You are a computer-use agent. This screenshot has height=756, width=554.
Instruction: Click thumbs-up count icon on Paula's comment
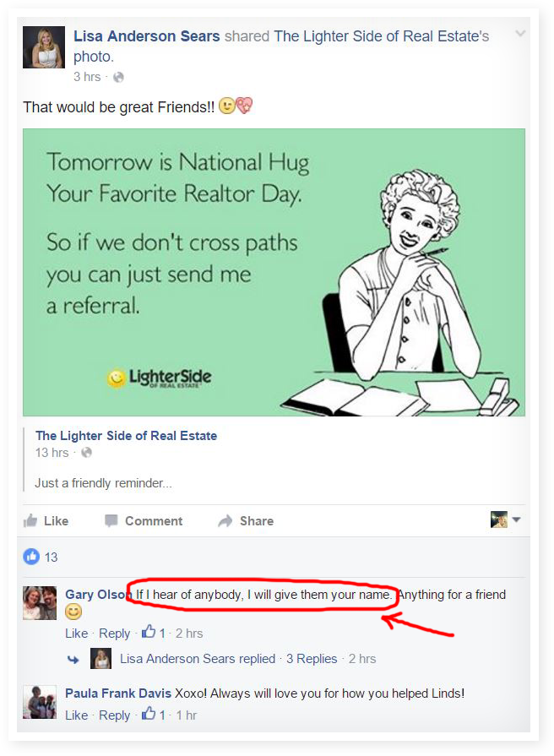click(149, 714)
